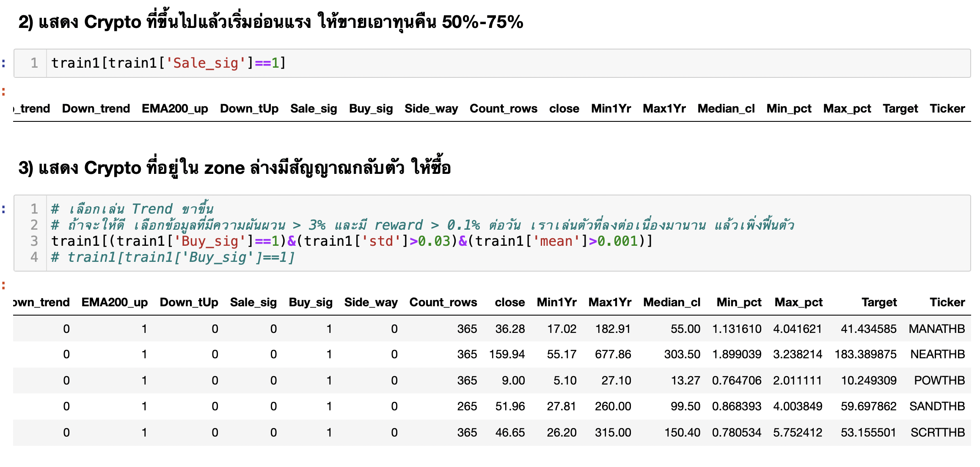This screenshot has width=980, height=467.
Task: Click Ticker header in empty Sale_sig table
Action: point(947,109)
